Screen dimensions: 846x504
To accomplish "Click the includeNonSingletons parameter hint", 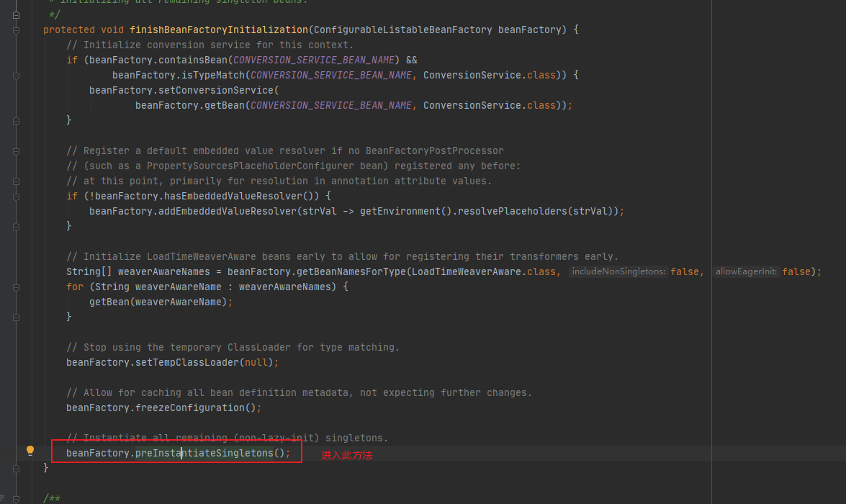I will click(618, 271).
